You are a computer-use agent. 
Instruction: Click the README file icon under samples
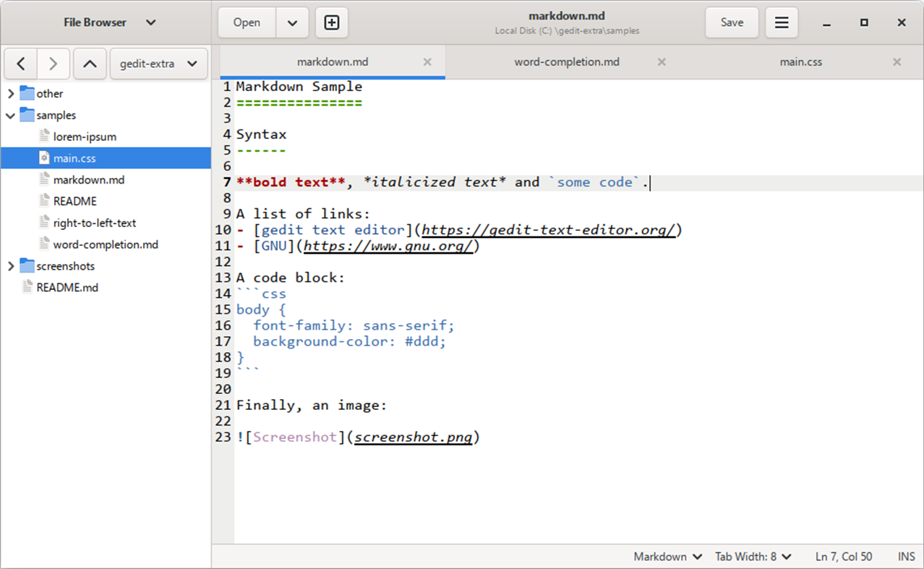tap(44, 201)
